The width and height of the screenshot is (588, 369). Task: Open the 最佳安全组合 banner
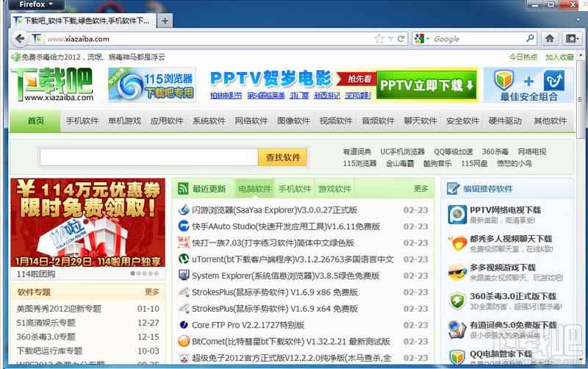tap(528, 85)
